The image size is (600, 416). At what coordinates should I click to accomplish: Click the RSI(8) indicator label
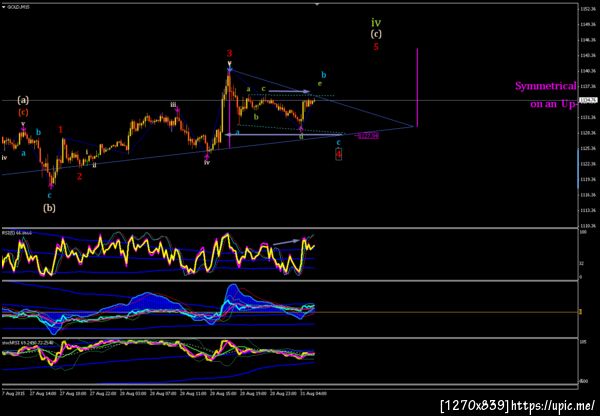(17, 233)
